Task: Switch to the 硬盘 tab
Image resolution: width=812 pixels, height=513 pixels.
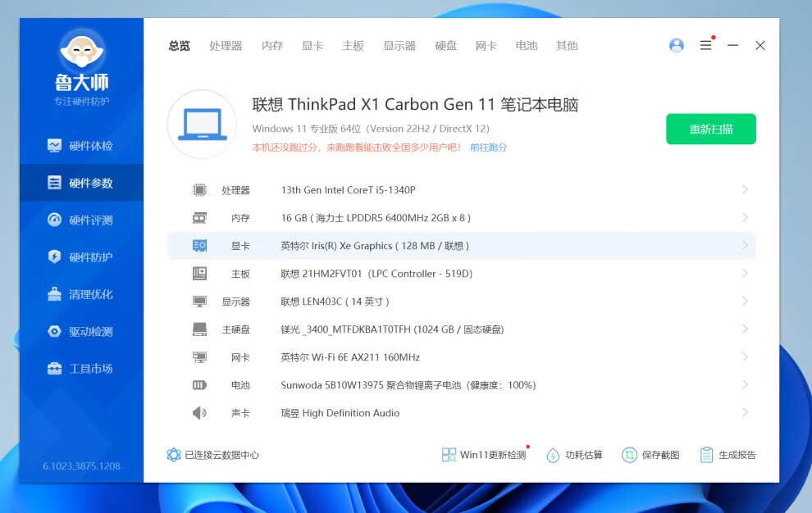Action: tap(446, 46)
